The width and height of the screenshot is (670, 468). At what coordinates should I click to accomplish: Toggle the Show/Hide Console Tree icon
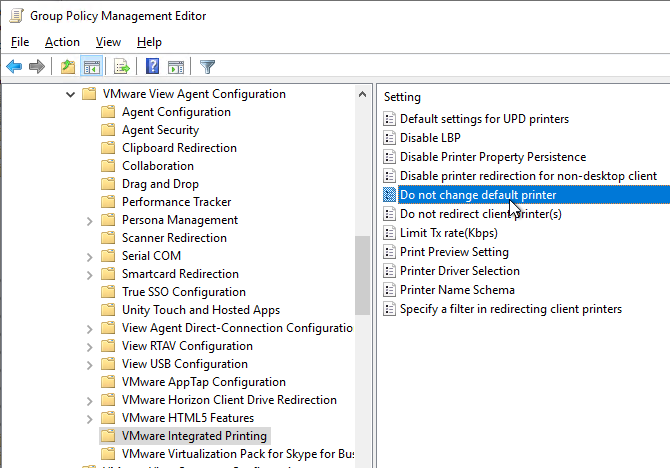pyautogui.click(x=91, y=67)
